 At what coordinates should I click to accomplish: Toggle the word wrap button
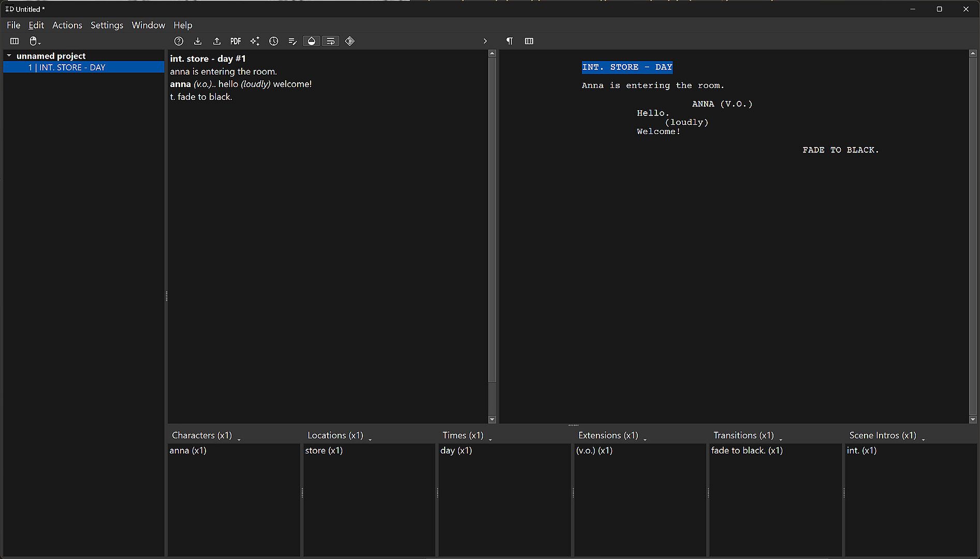[331, 41]
